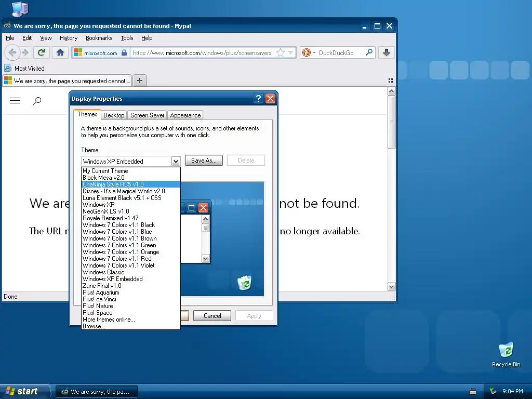Choose ChaNinja Style RC5 v1.0 theme
The height and width of the screenshot is (399, 532).
130,184
